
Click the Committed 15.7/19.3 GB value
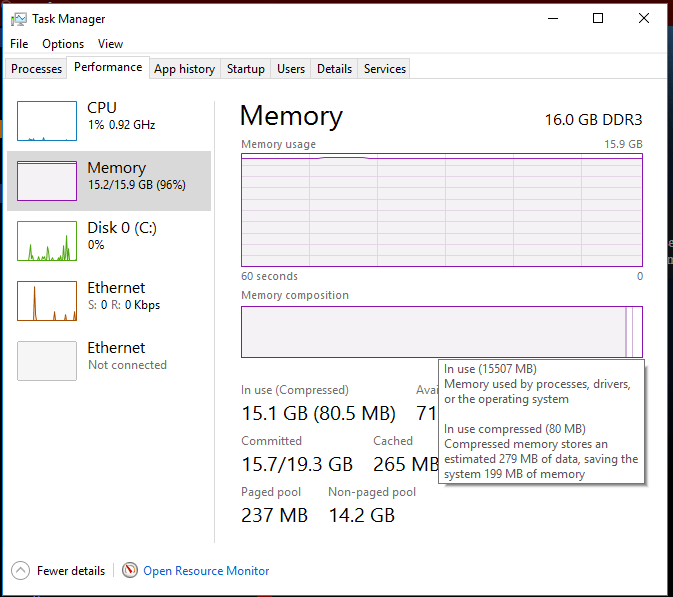click(x=297, y=464)
